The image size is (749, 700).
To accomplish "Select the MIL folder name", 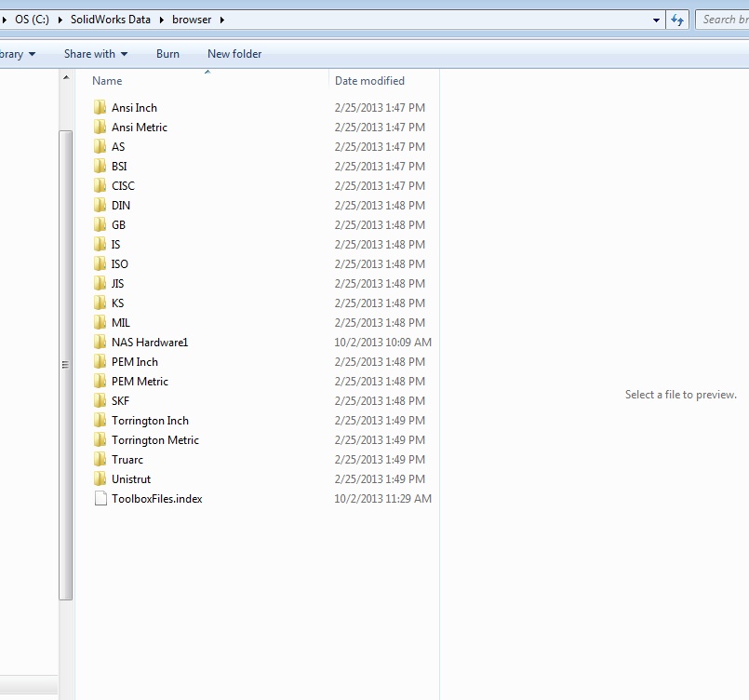I will [x=121, y=323].
